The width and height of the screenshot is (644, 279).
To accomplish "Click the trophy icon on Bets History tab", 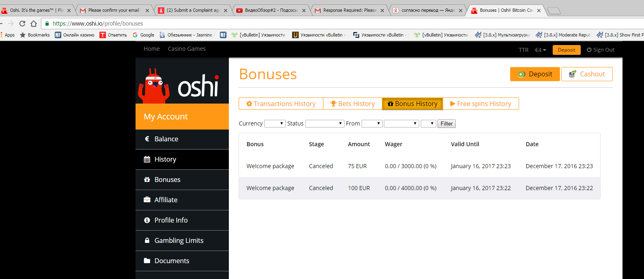I will 334,104.
